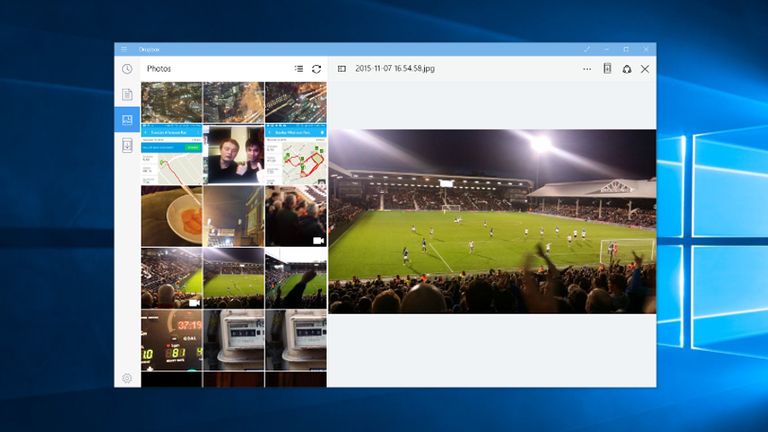Open Settings gear in Dropbox sidebar
Image resolution: width=768 pixels, height=432 pixels.
pos(127,378)
